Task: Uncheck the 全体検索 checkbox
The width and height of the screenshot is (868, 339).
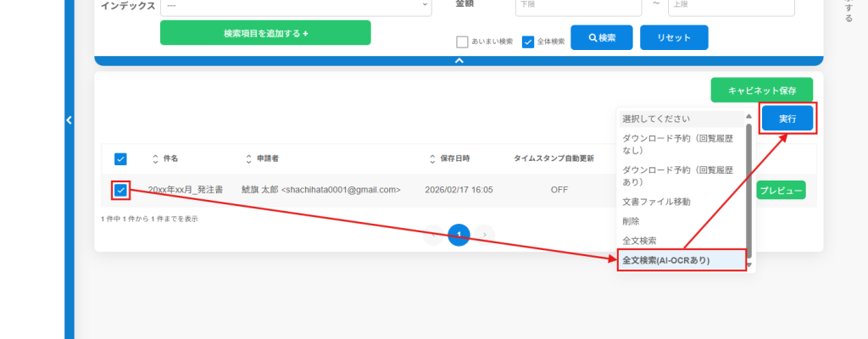Action: point(528,42)
